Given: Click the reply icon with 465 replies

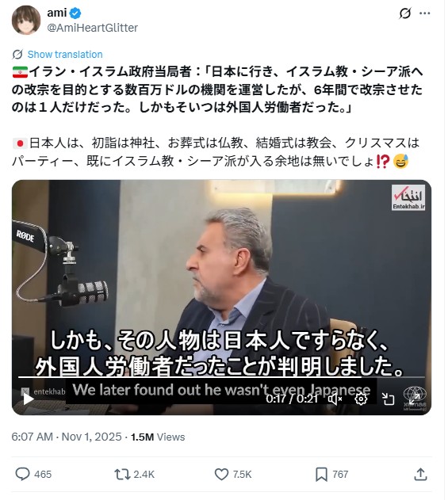Looking at the screenshot, I should 23,474.
